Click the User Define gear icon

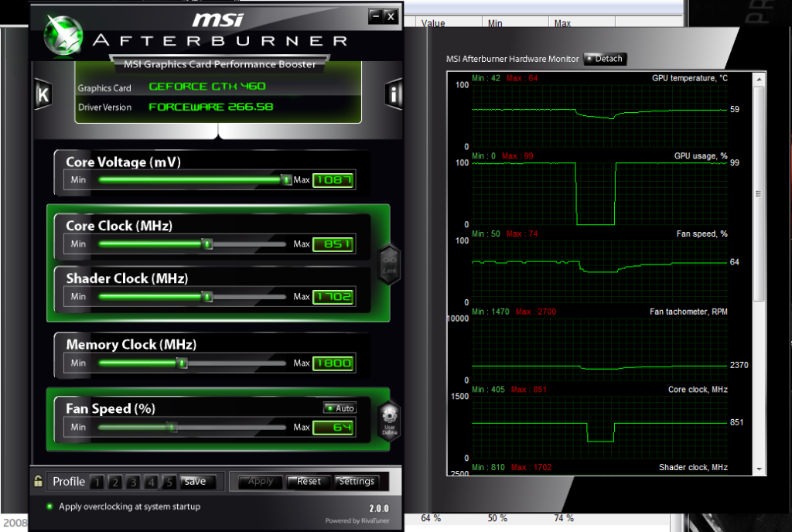point(389,418)
